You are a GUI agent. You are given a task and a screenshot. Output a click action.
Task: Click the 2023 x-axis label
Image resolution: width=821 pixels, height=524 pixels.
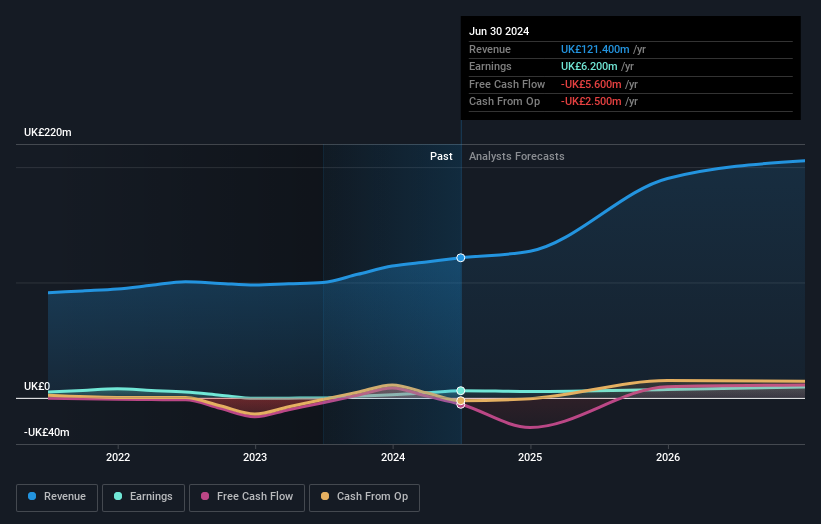coord(255,457)
